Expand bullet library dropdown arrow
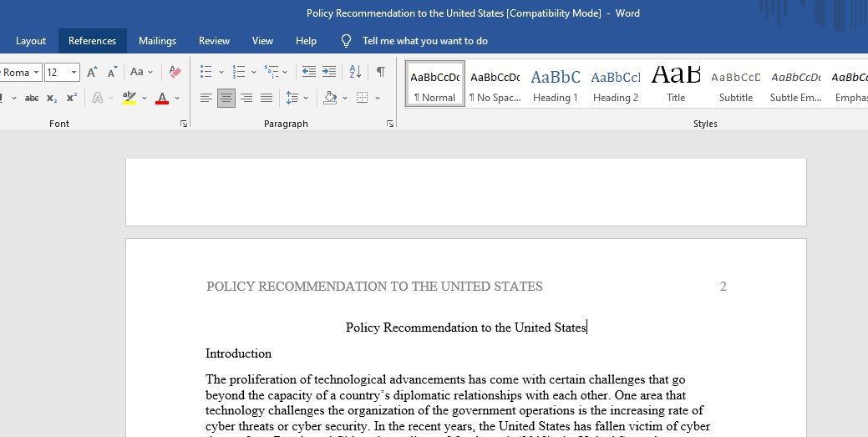 [x=221, y=72]
